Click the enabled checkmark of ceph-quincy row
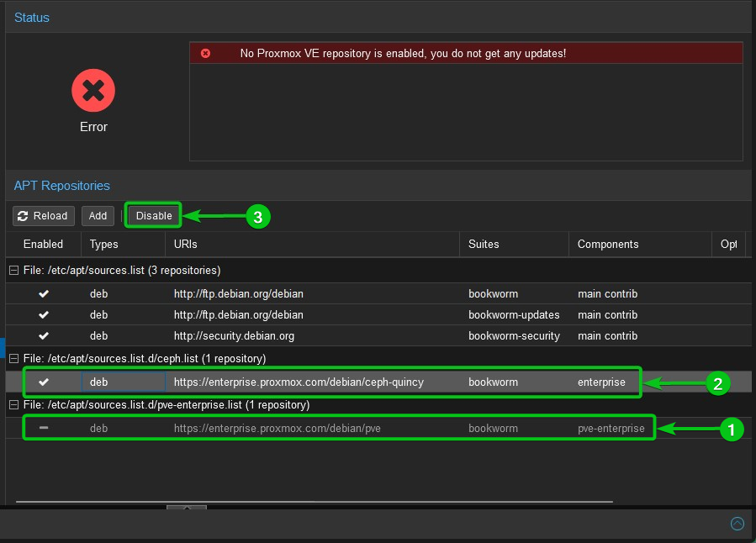This screenshot has width=756, height=543. tap(44, 382)
